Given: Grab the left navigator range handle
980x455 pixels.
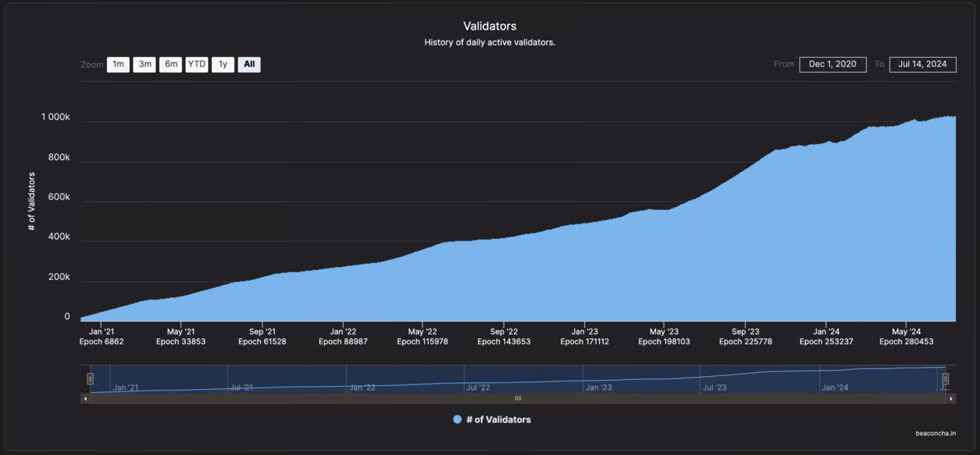Looking at the screenshot, I should [90, 378].
